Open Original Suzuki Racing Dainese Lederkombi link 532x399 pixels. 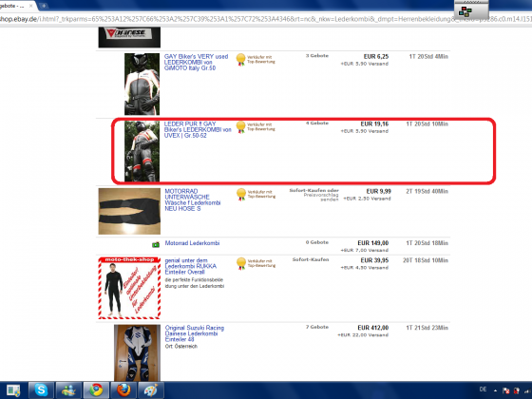pos(195,333)
